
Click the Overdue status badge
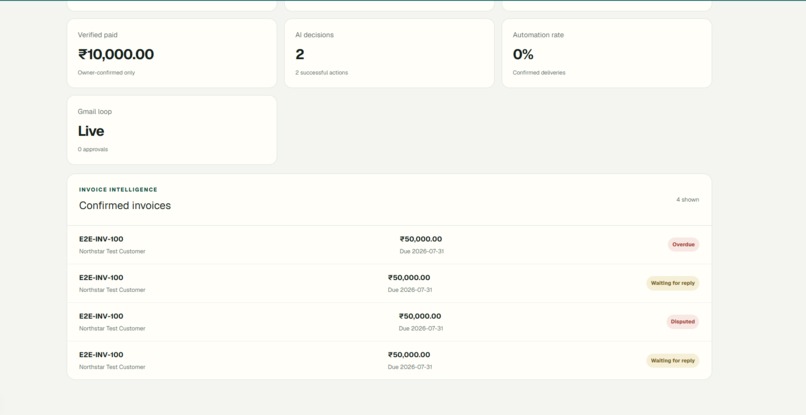tap(684, 245)
